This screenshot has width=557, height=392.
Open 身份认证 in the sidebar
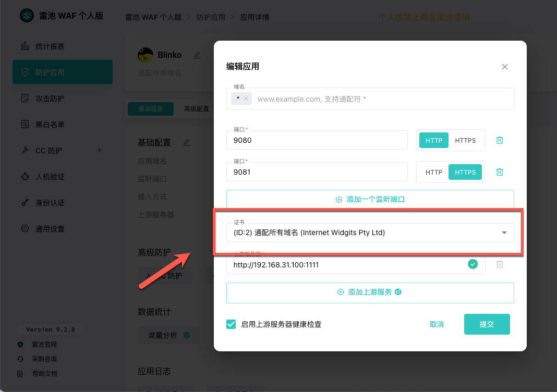coord(63,203)
